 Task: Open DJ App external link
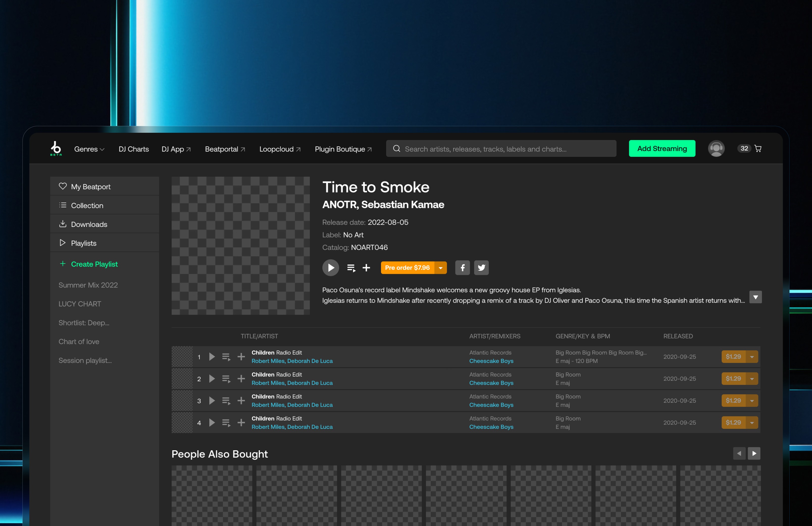176,149
